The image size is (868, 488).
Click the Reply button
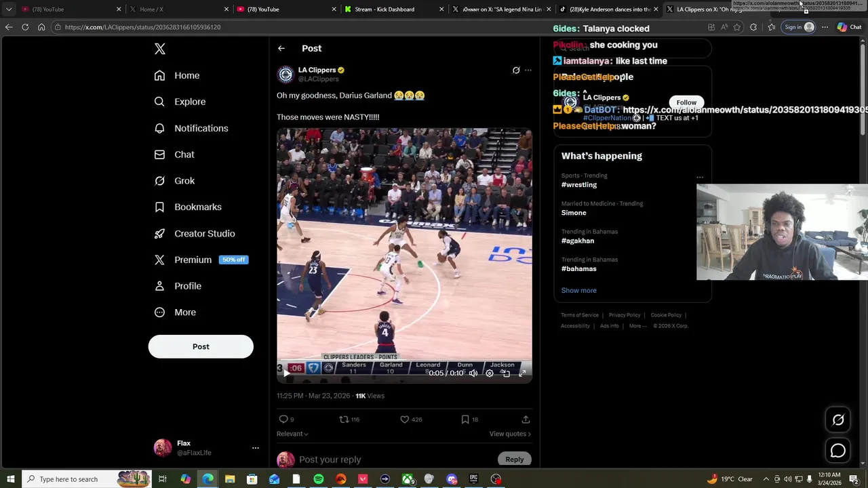point(515,460)
